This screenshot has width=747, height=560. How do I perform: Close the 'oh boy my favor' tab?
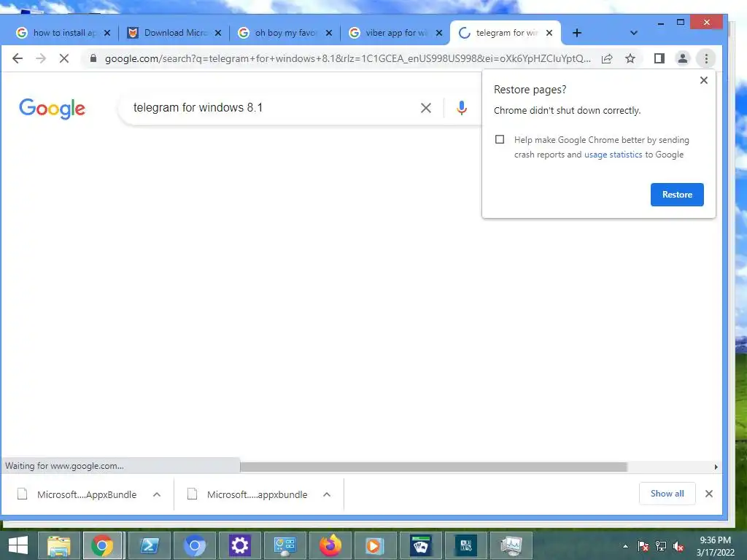[329, 33]
